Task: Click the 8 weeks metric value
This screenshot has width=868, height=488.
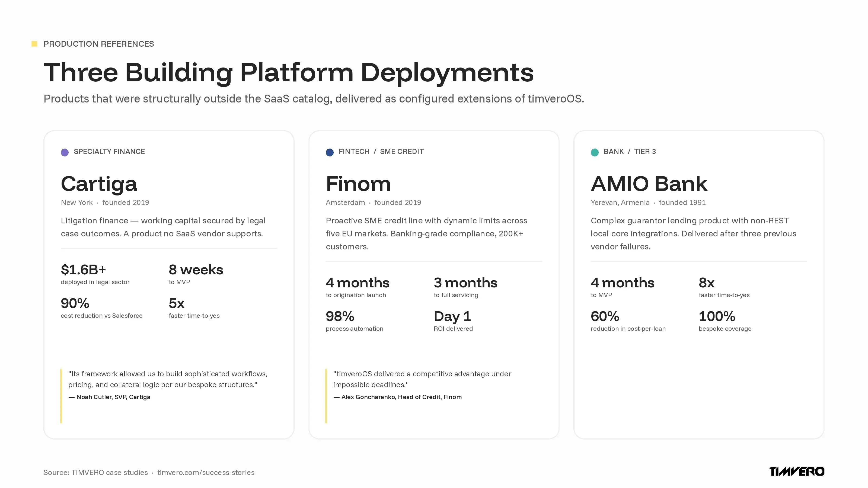Action: 196,270
